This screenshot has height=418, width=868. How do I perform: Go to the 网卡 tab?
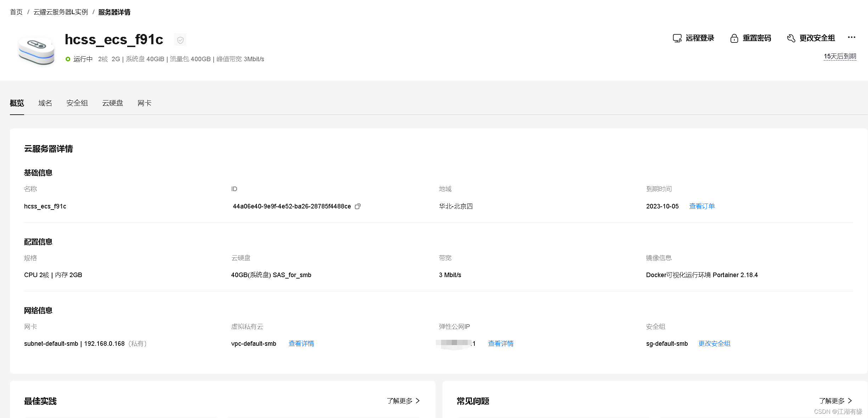point(144,103)
